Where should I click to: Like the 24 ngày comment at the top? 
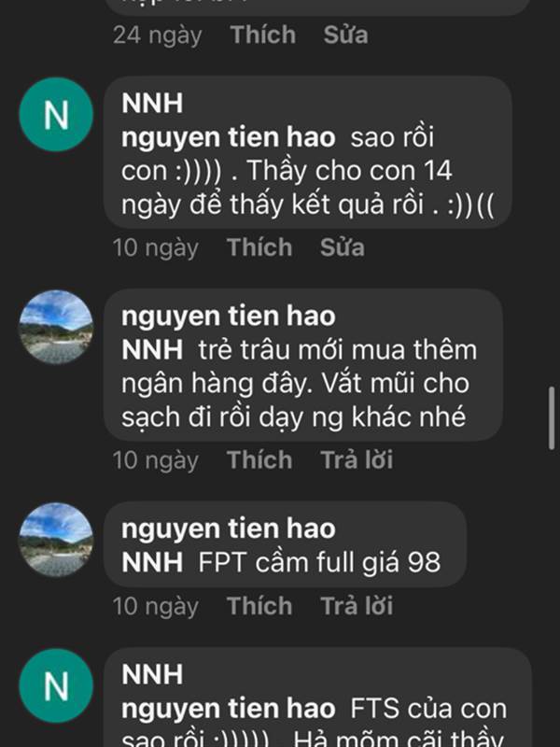coord(263,35)
